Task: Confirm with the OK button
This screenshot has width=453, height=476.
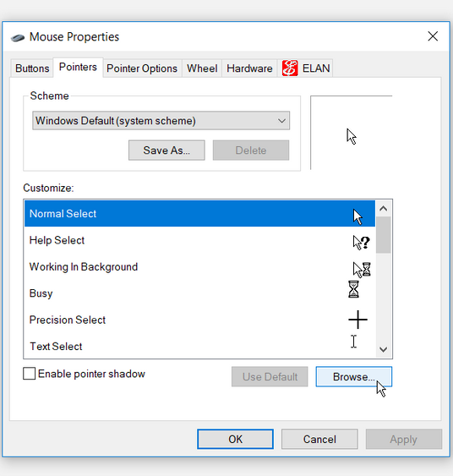Action: pyautogui.click(x=235, y=439)
